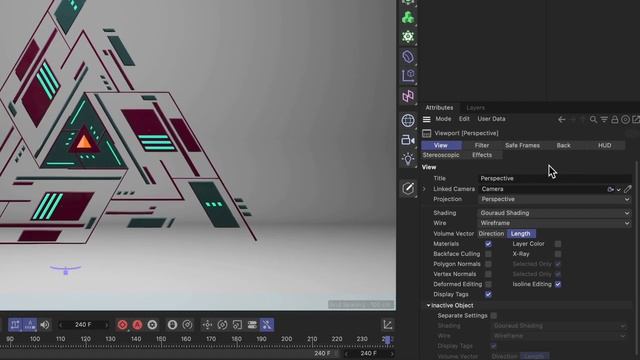Set Volume Vector to Length under View
The image size is (640, 360).
(x=521, y=234)
